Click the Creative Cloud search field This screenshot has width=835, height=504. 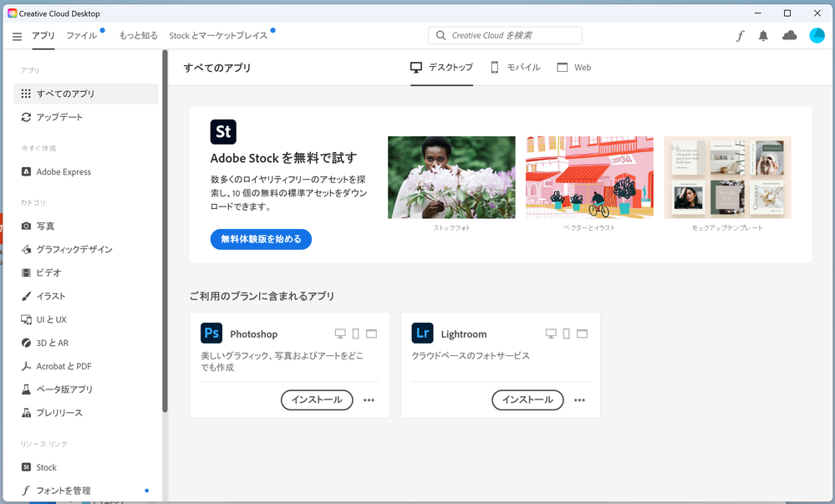(x=505, y=36)
